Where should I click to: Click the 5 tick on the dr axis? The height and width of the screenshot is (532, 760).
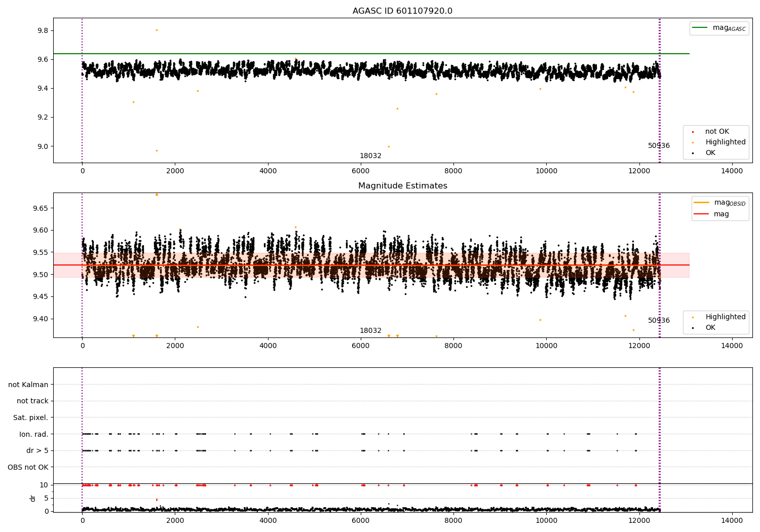click(46, 498)
